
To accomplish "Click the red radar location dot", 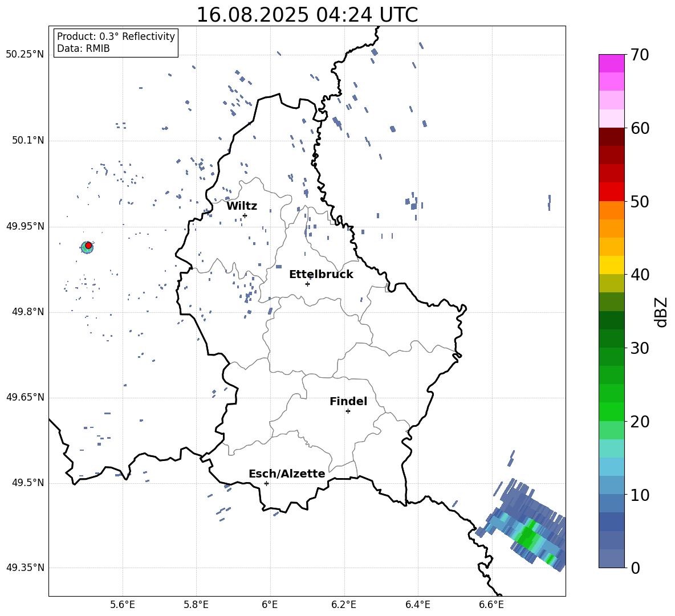I will tap(88, 246).
